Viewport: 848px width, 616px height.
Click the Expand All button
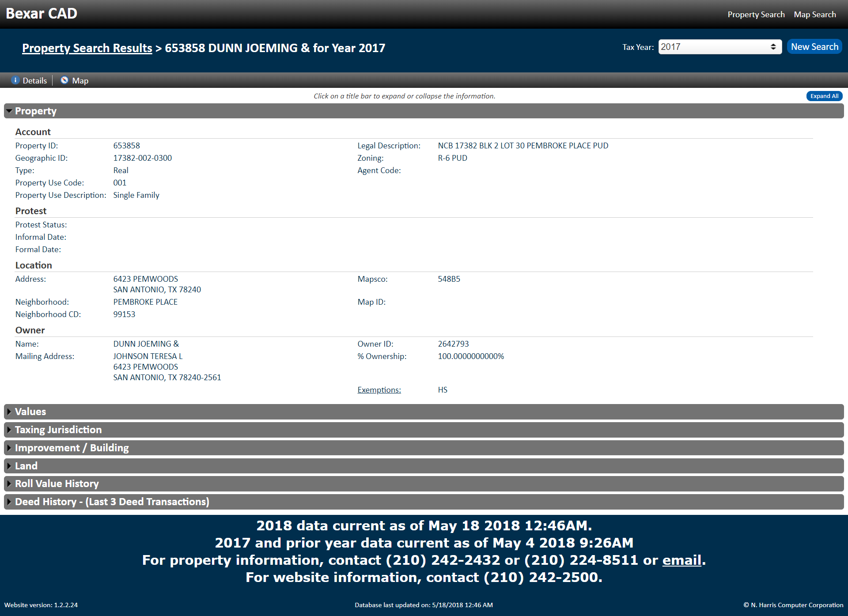pyautogui.click(x=824, y=96)
